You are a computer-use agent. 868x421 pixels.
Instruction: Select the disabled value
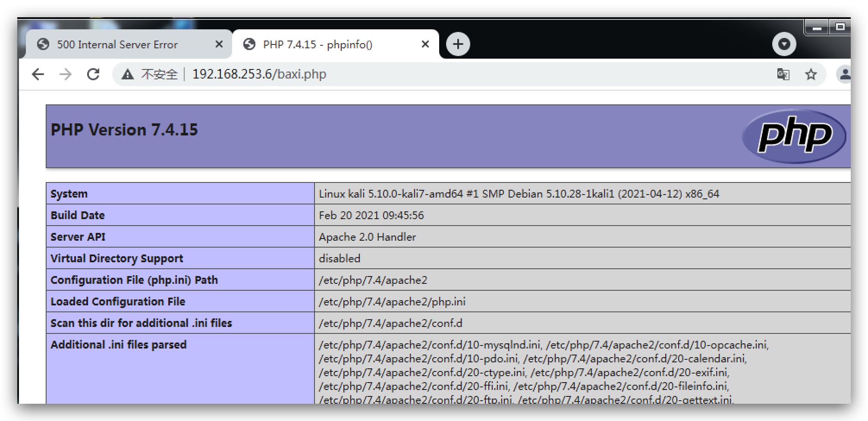coord(340,258)
